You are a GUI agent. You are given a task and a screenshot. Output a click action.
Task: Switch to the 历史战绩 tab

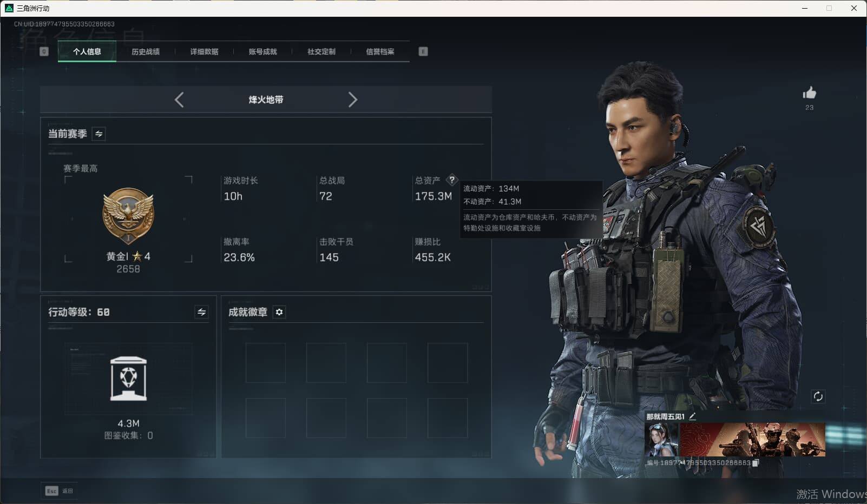click(146, 52)
